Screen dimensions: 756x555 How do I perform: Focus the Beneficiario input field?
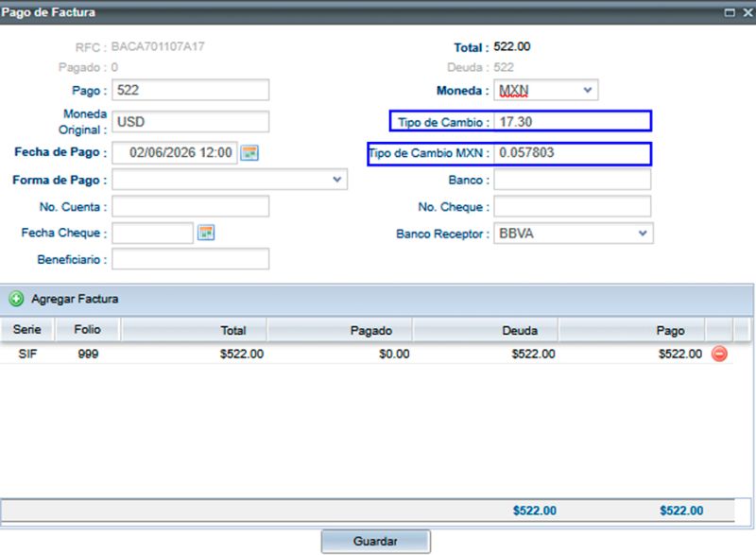191,259
